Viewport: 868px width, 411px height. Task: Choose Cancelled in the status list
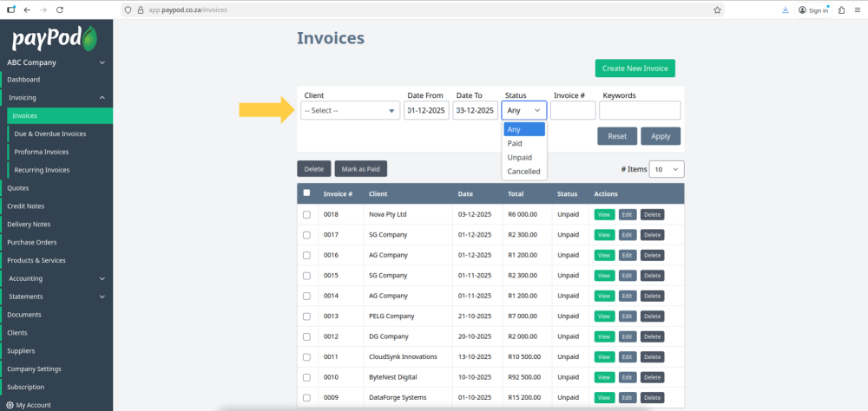(x=524, y=172)
